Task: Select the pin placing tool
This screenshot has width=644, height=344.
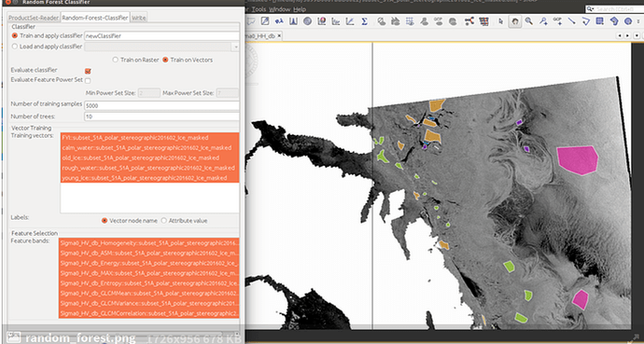Action: point(543,21)
